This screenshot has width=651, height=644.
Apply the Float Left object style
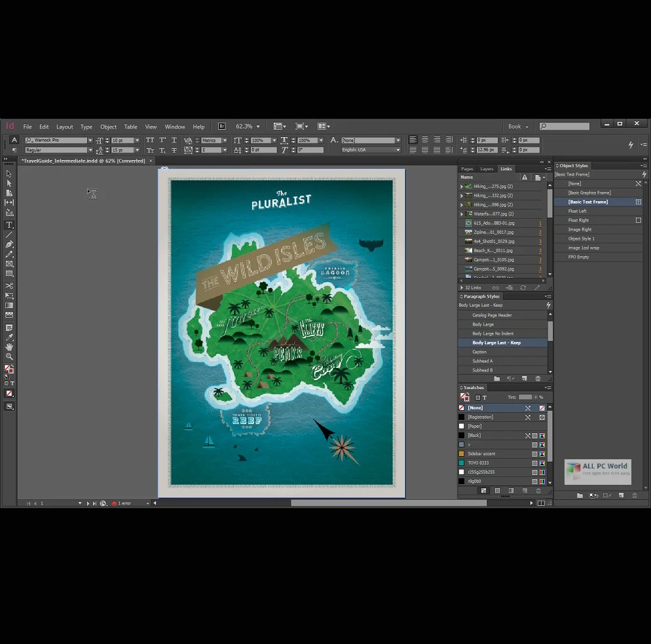(x=577, y=211)
